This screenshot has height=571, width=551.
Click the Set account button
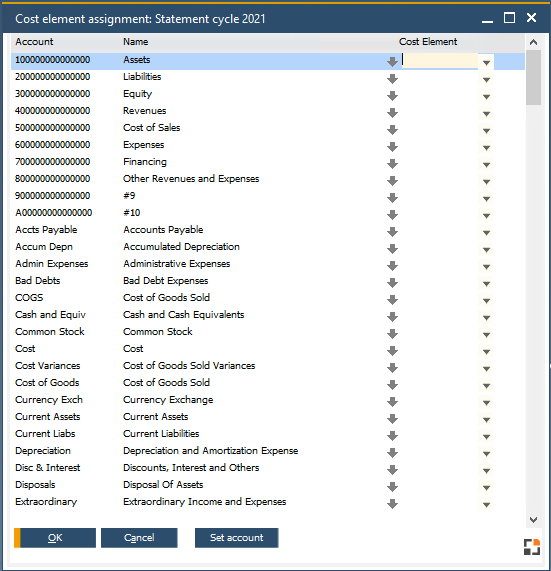tap(237, 538)
